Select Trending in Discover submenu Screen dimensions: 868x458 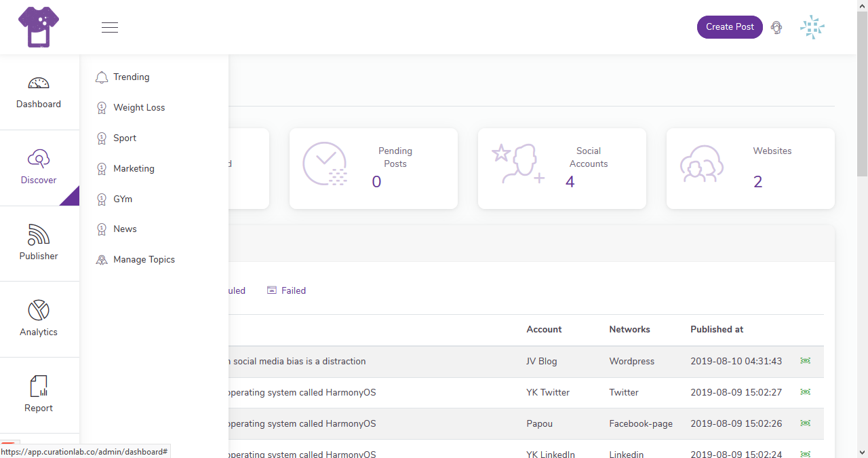[x=131, y=77]
